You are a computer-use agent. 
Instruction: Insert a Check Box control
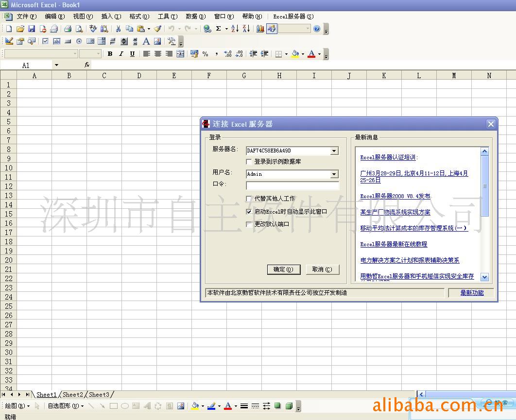coord(45,41)
